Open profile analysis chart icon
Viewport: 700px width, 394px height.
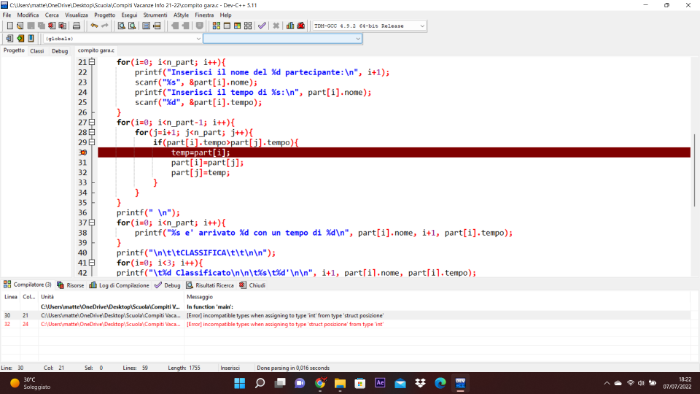click(x=290, y=26)
